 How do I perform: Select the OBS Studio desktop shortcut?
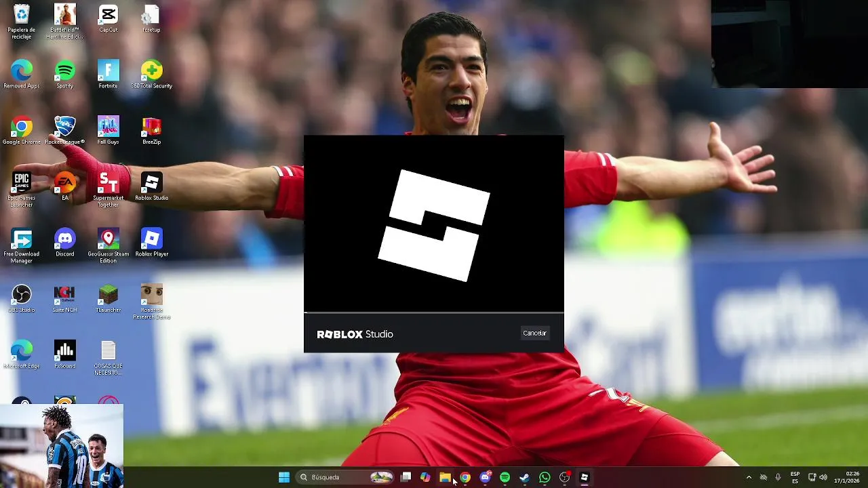pyautogui.click(x=22, y=299)
